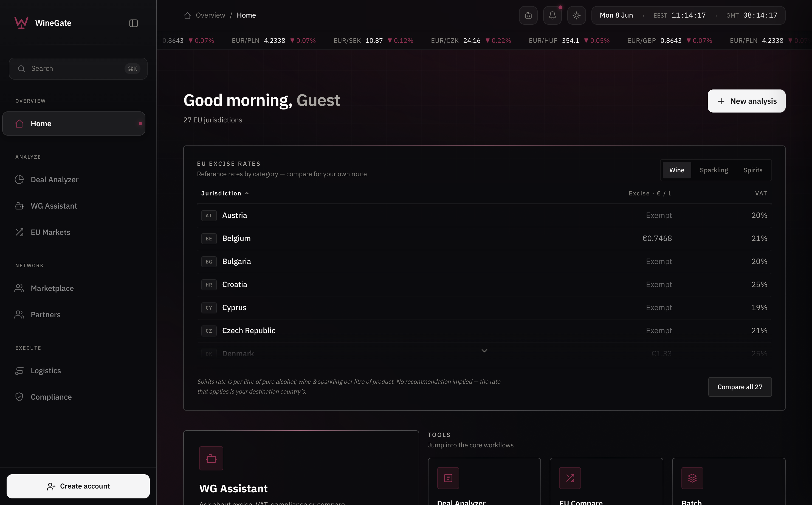Click the Deal Analyzer pie chart icon

coord(19,179)
